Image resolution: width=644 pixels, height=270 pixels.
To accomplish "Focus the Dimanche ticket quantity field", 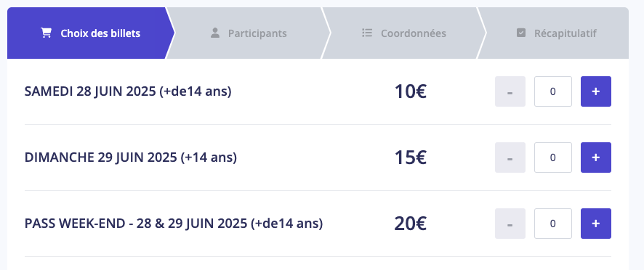I will tap(553, 157).
